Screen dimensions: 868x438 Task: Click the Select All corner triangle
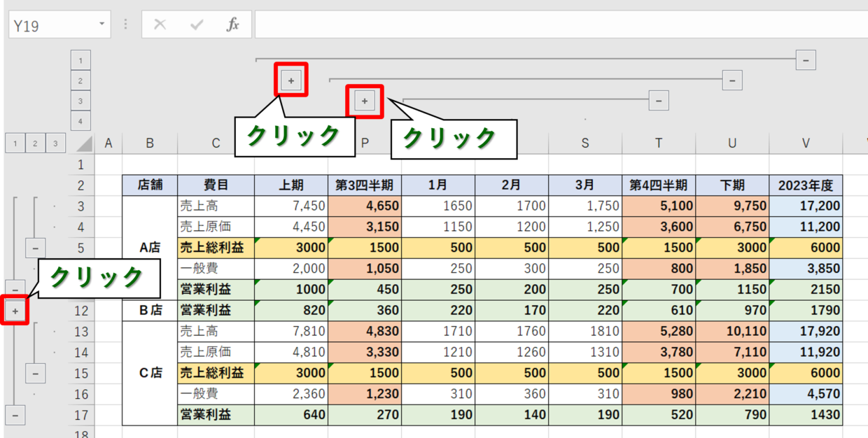point(84,144)
